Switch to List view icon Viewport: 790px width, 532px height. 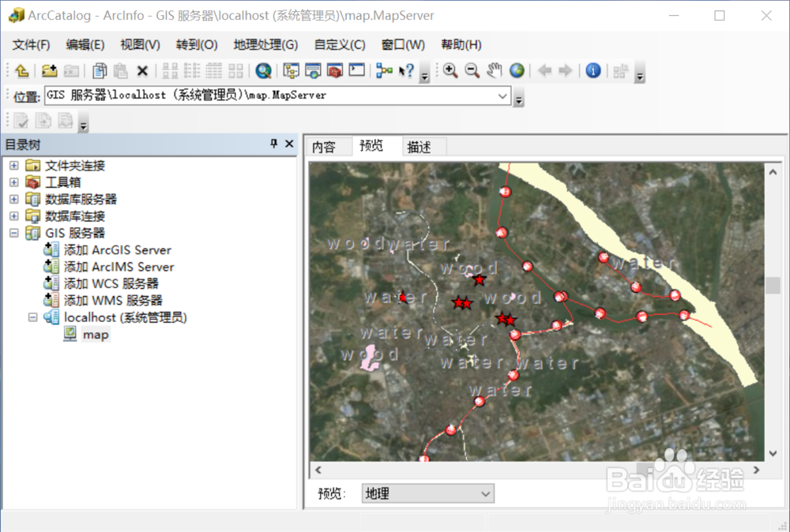pyautogui.click(x=192, y=71)
